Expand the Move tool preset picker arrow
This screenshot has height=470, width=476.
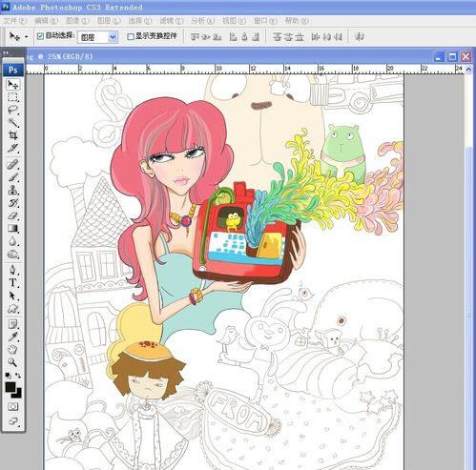pyautogui.click(x=26, y=37)
